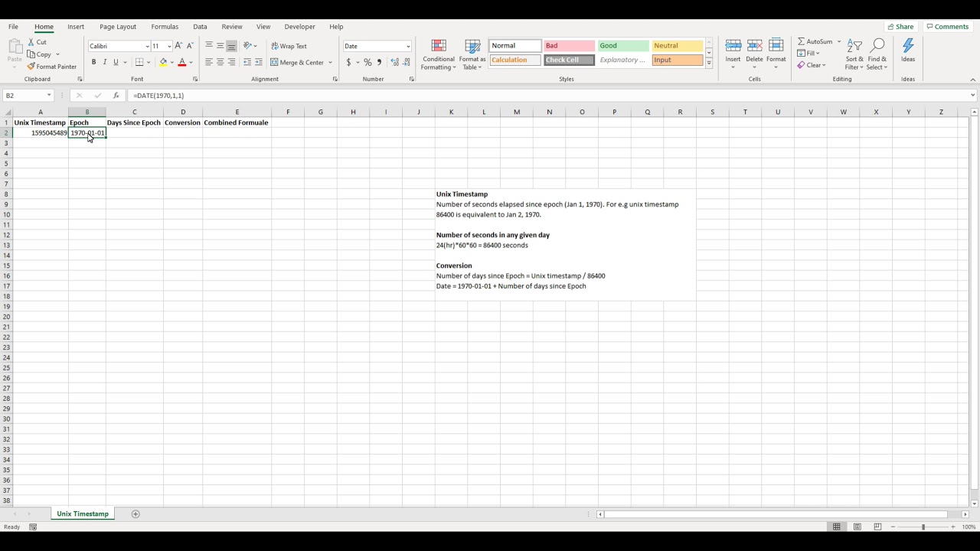Apply cell borders icon
The image size is (980, 551).
139,62
